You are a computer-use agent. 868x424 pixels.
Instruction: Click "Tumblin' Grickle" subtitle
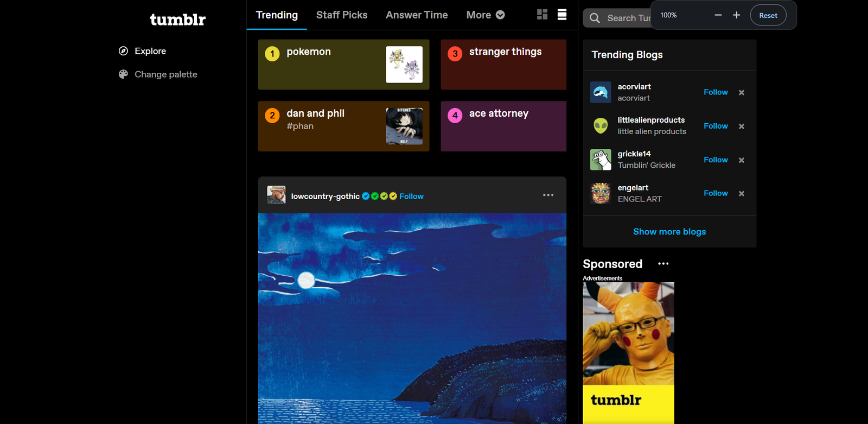click(646, 165)
